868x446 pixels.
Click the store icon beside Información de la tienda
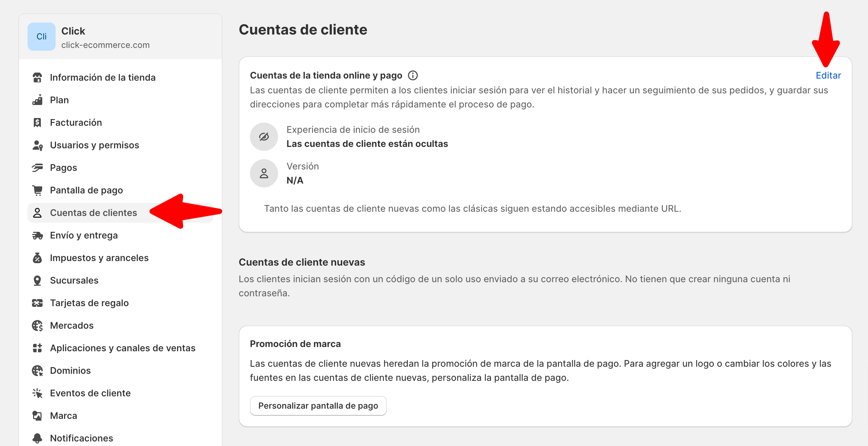37,78
